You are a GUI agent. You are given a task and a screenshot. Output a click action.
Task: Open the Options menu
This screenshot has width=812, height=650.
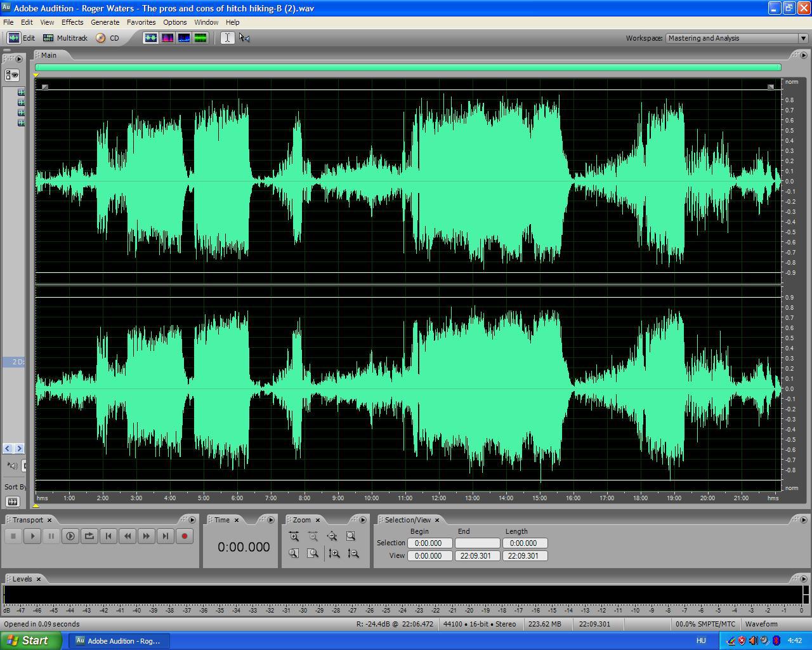(174, 22)
